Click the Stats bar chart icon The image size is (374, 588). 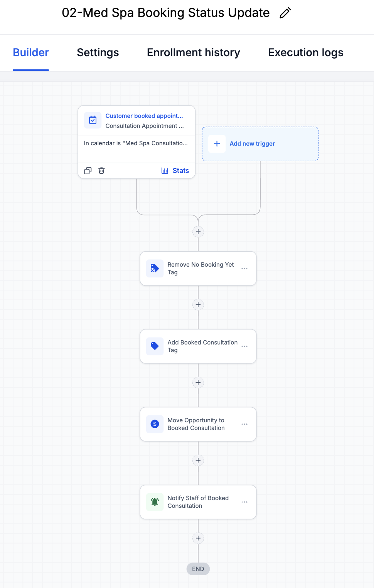pos(165,171)
